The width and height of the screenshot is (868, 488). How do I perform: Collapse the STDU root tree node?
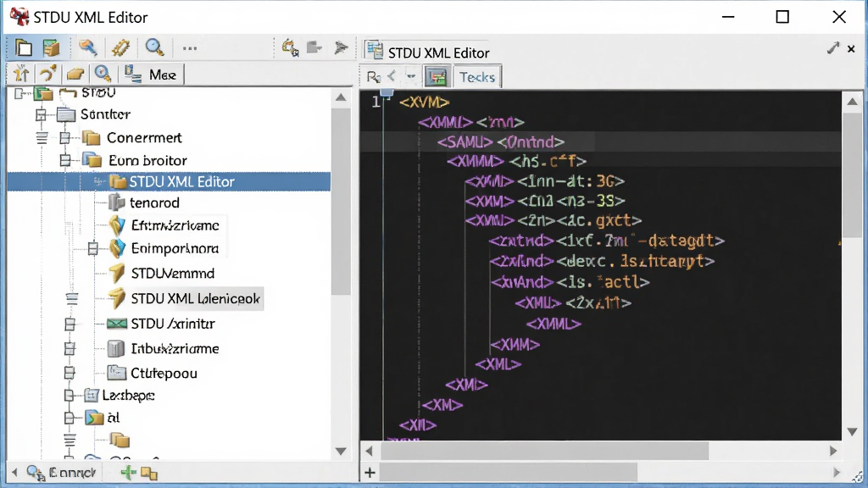click(x=19, y=93)
